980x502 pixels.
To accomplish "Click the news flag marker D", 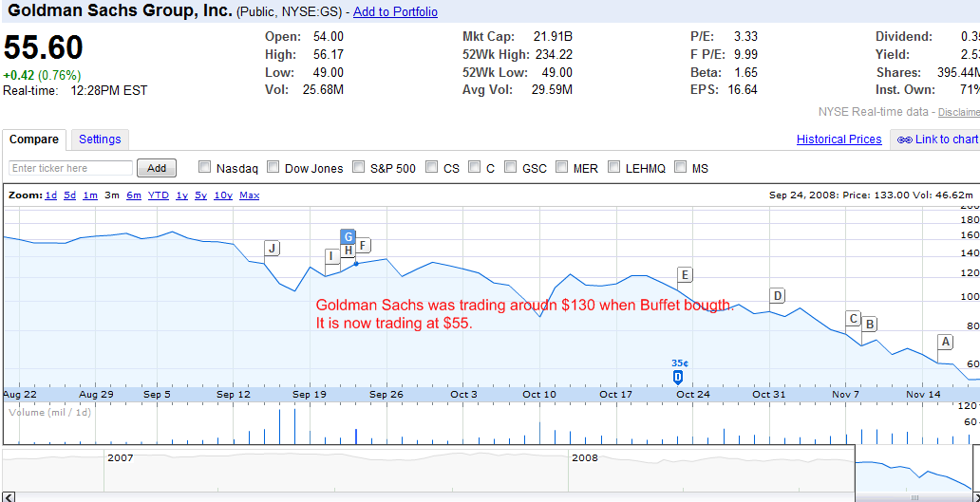I will coord(777,295).
